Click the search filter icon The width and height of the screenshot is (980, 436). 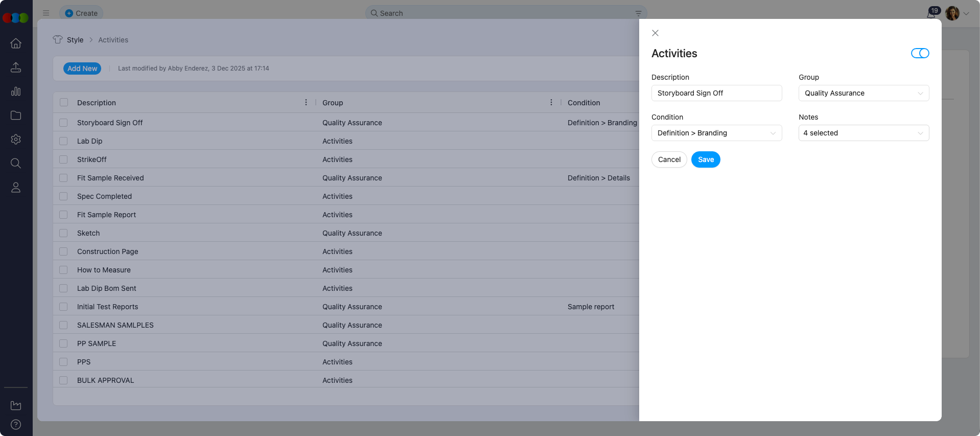(638, 13)
